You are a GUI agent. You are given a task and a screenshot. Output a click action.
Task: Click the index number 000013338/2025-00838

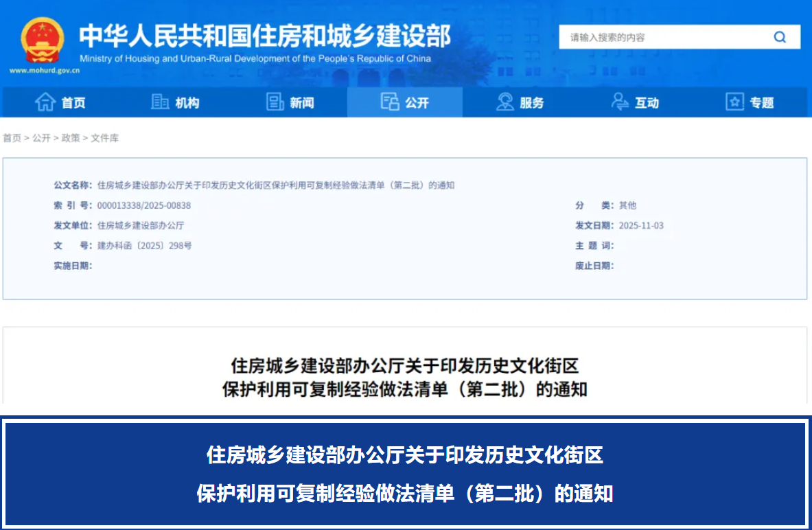(144, 205)
